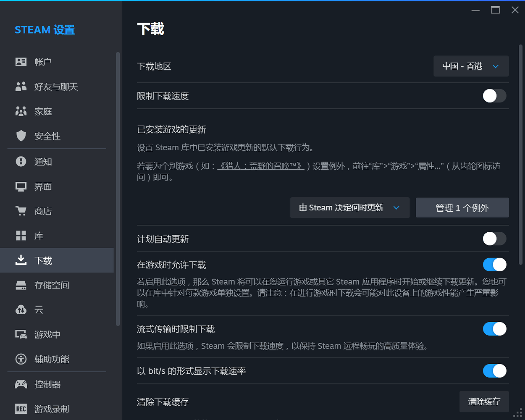Click the 商店 shopping cart icon
525x420 pixels.
pyautogui.click(x=21, y=211)
